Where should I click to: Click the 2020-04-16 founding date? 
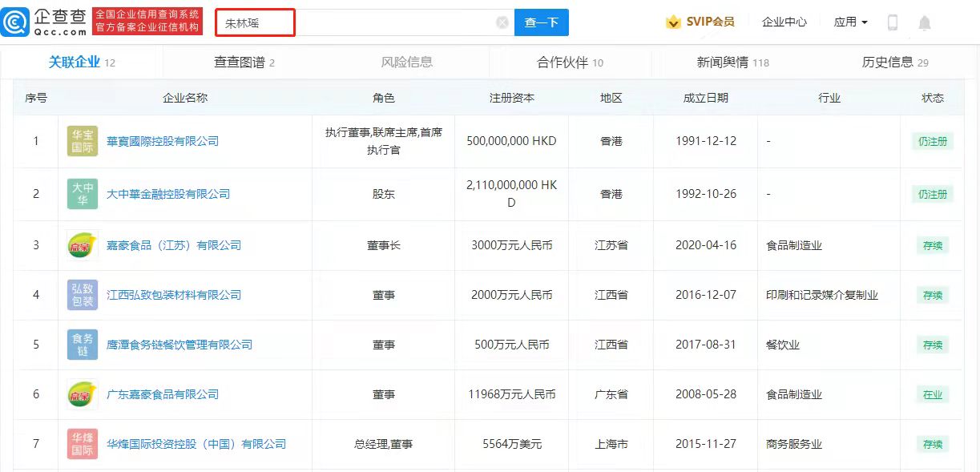706,245
